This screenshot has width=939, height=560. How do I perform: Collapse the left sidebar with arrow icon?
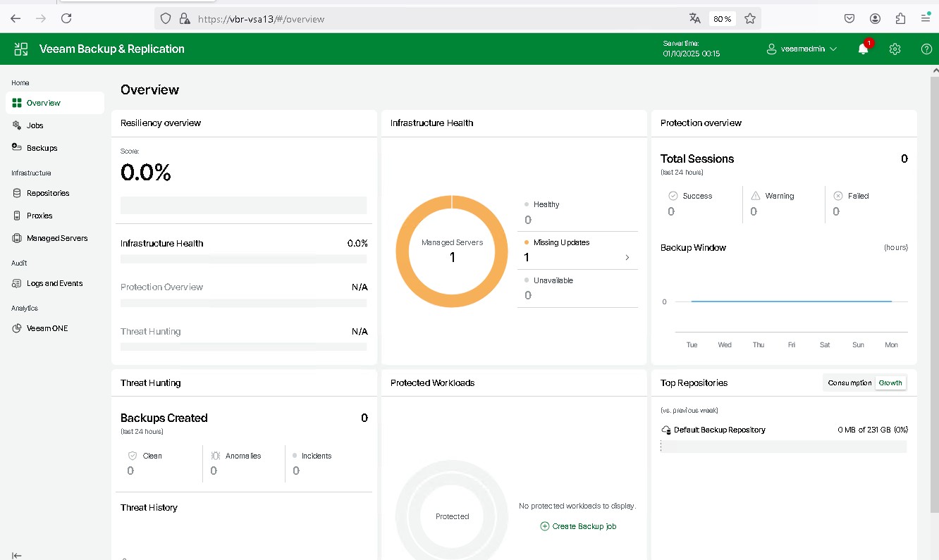(x=17, y=555)
